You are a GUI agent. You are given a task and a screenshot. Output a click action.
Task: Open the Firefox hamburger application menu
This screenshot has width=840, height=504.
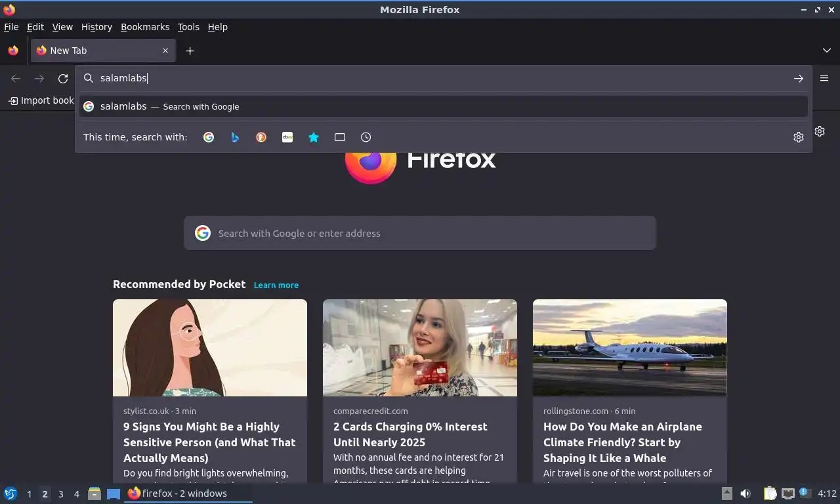coord(824,78)
